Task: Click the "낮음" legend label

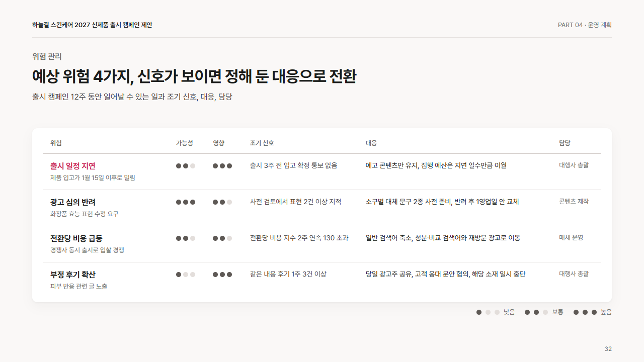Action: (509, 312)
